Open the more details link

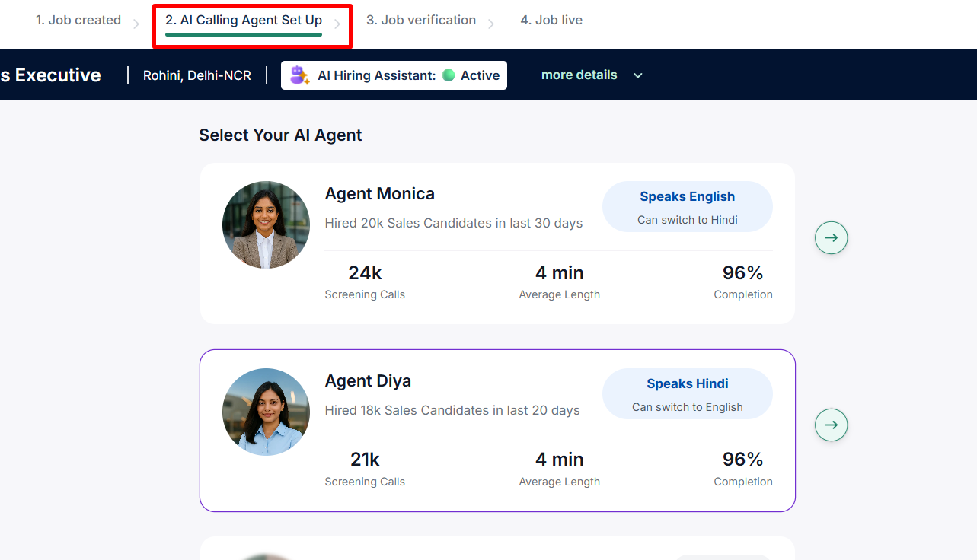pos(579,75)
